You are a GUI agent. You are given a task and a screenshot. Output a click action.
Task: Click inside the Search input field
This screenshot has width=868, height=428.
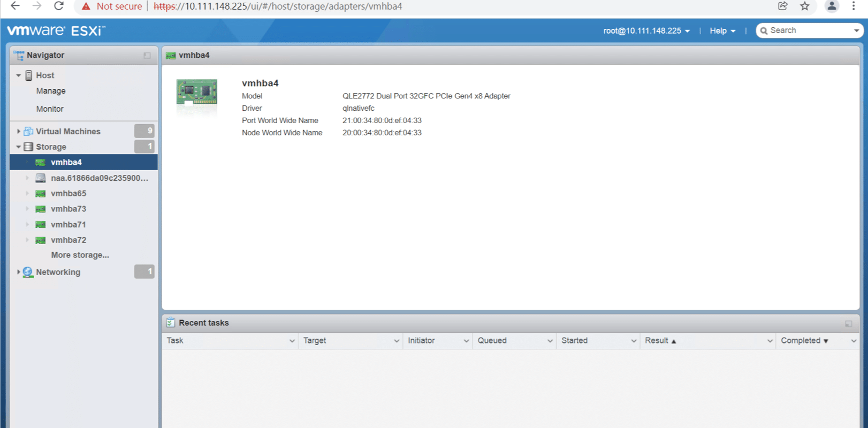810,30
